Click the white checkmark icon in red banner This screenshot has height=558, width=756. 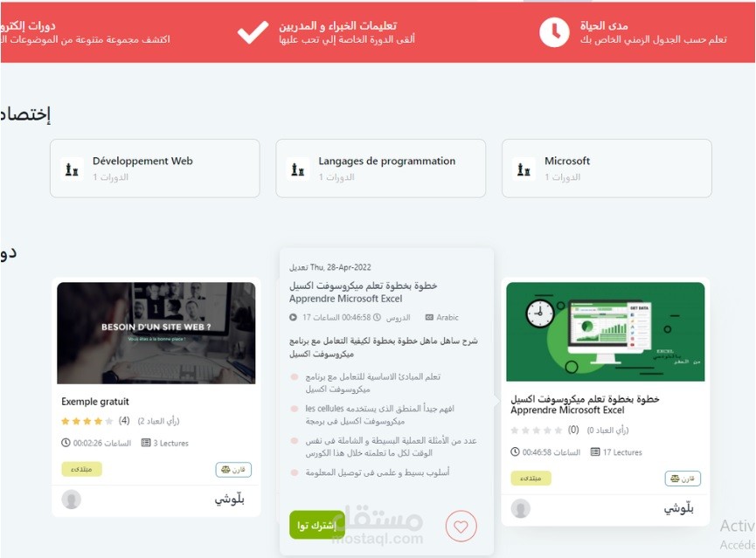pyautogui.click(x=253, y=32)
